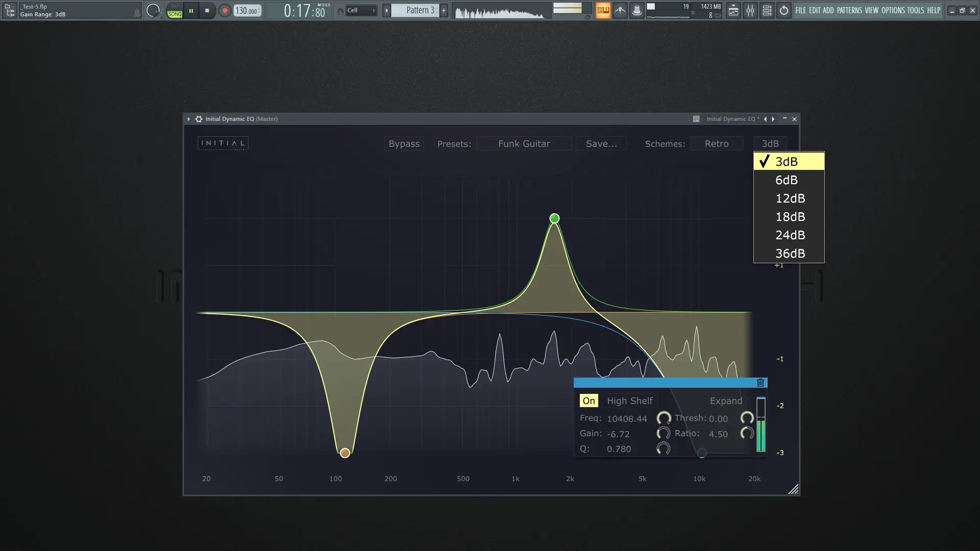Click the green EQ band node
Screen dimensions: 980x551
554,218
